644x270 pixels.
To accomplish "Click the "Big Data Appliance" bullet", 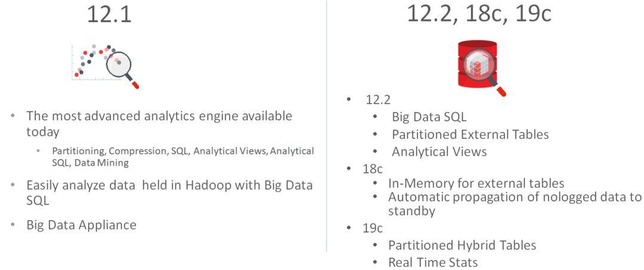I will [x=81, y=225].
